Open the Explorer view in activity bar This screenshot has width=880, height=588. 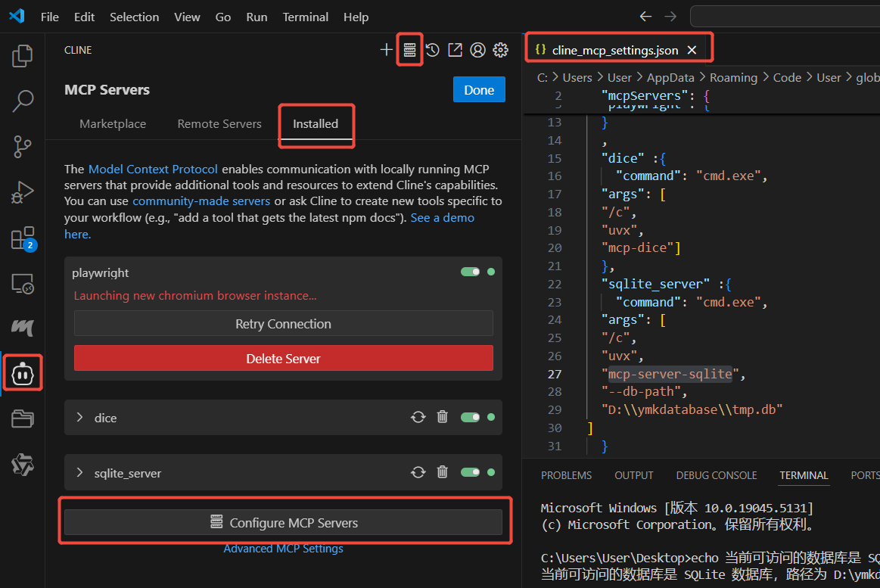(23, 55)
